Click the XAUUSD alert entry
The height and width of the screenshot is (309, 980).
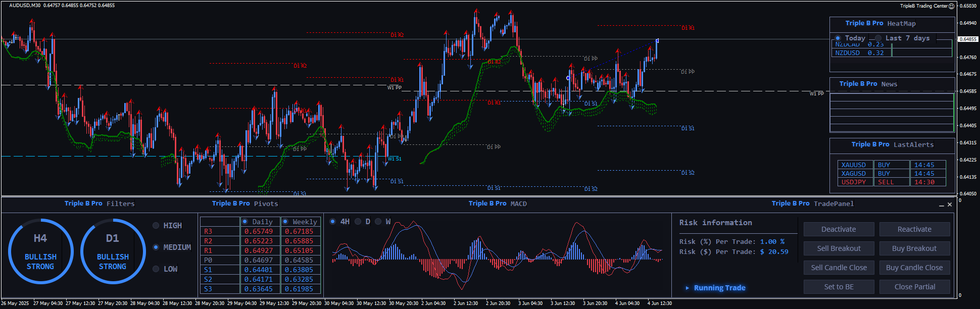tap(854, 165)
